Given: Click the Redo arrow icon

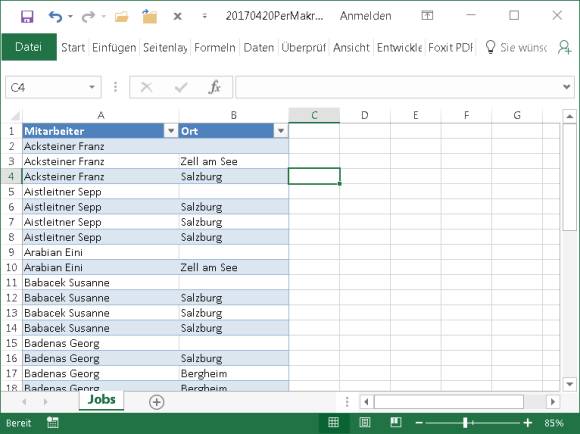Looking at the screenshot, I should click(88, 16).
